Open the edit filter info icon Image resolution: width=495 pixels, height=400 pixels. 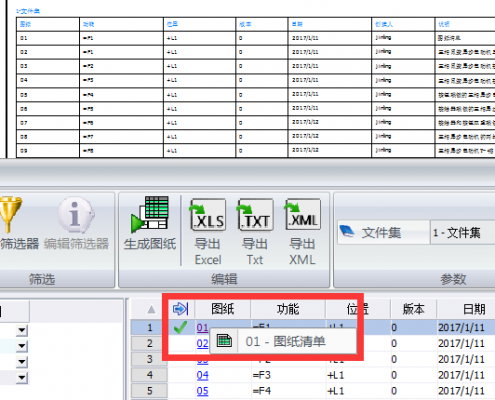(76, 214)
